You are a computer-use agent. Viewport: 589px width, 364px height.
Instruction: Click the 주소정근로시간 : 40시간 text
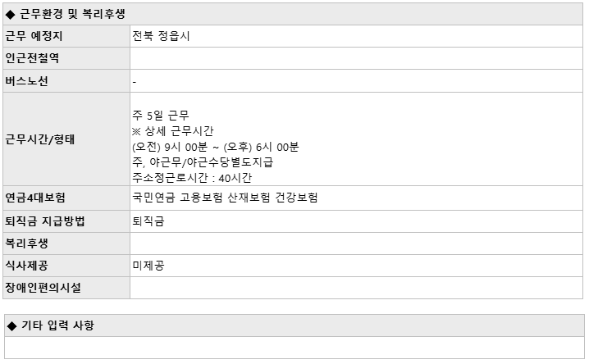tap(192, 178)
